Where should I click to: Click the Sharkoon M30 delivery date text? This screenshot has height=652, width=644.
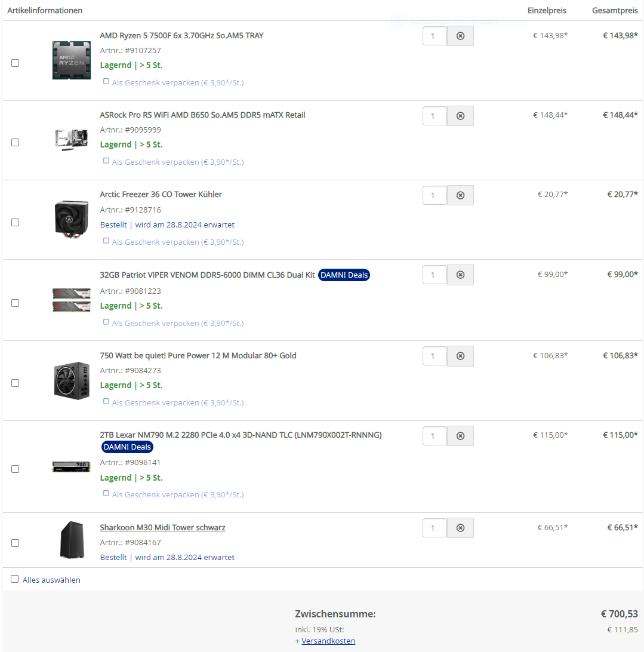167,558
